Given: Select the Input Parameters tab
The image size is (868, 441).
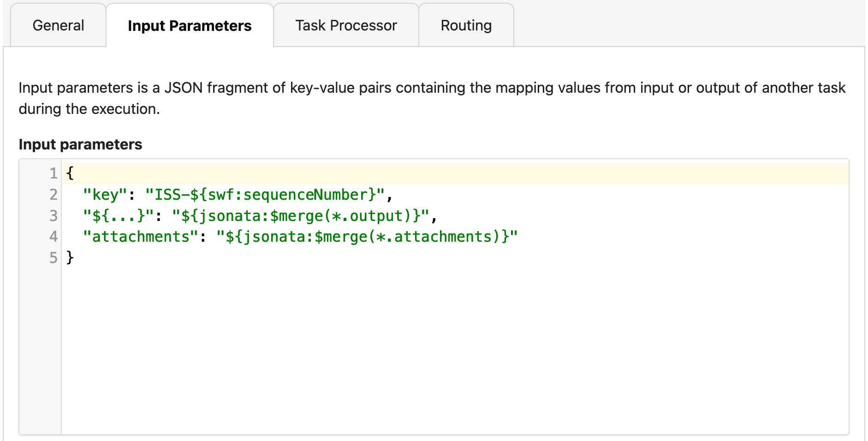Looking at the screenshot, I should click(x=190, y=26).
